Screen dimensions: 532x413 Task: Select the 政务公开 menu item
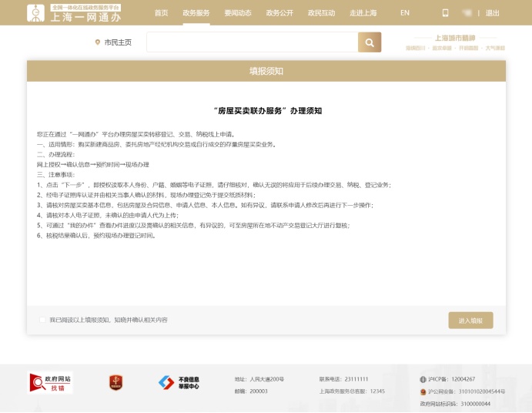[x=279, y=13]
